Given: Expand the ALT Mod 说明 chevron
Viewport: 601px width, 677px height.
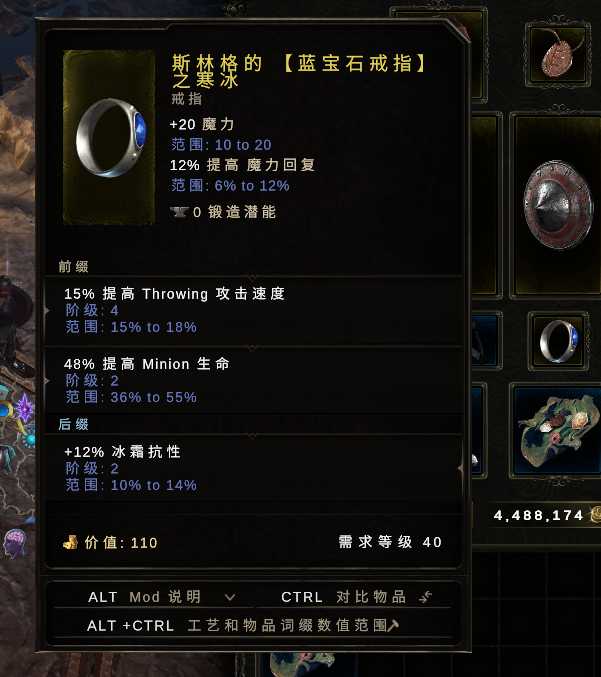Looking at the screenshot, I should coord(230,598).
